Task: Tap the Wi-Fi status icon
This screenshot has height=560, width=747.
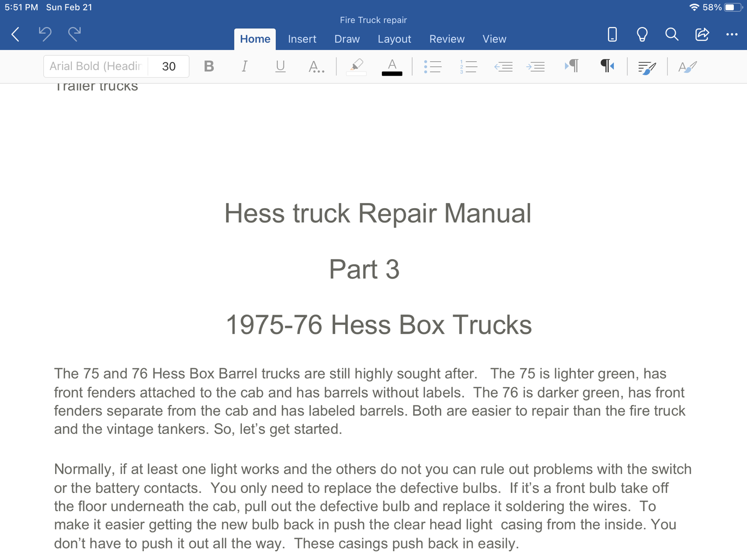Action: [694, 7]
